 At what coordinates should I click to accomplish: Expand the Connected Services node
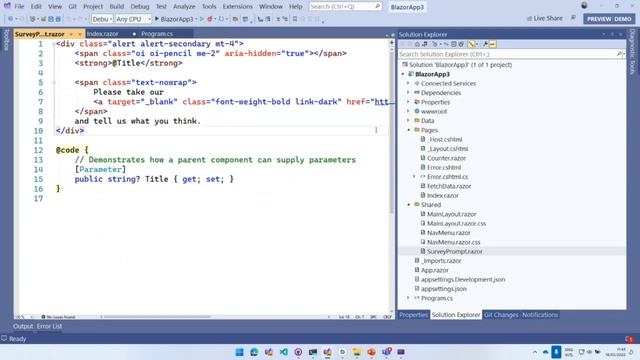tap(408, 83)
